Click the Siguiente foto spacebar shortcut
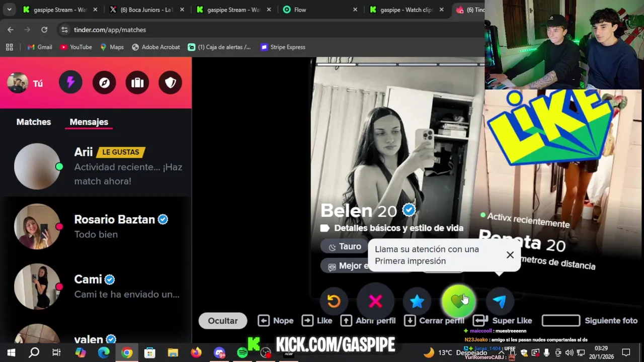Viewport: 644px width, 362px height. click(x=590, y=321)
